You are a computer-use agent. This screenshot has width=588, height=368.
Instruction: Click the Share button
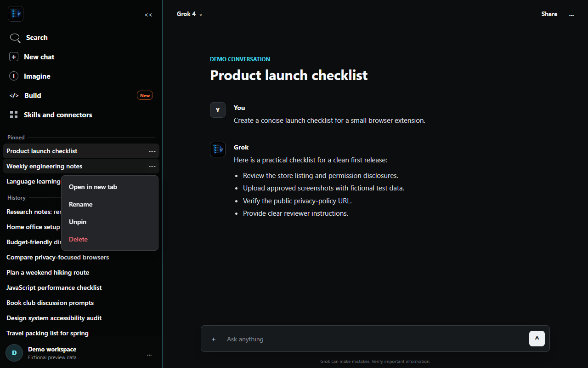coord(549,14)
